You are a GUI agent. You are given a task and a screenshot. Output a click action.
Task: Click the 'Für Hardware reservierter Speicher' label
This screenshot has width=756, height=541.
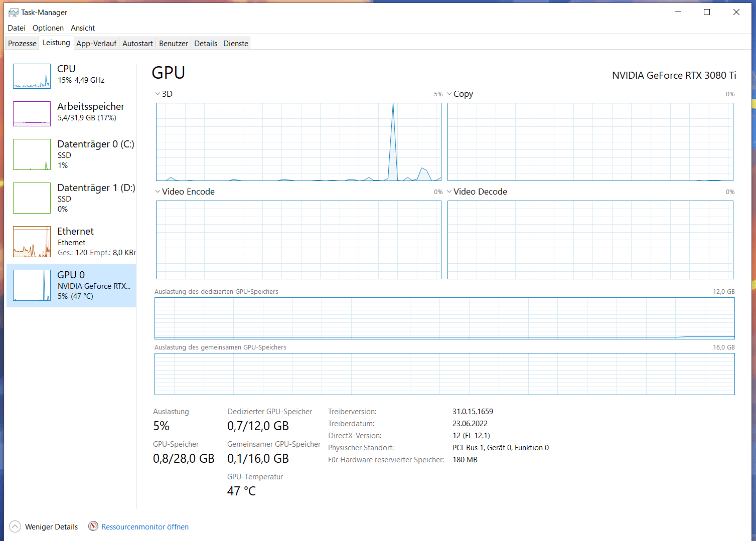(386, 460)
